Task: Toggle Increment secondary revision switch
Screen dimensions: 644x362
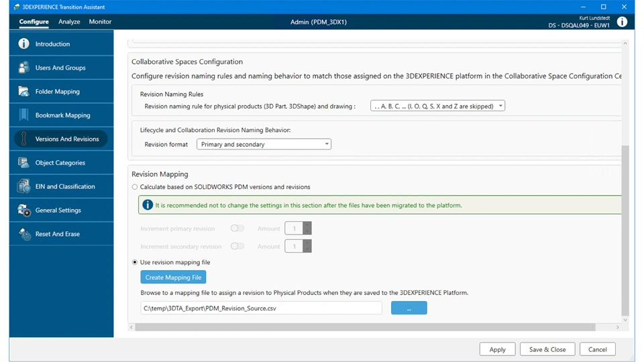Action: pyautogui.click(x=237, y=246)
